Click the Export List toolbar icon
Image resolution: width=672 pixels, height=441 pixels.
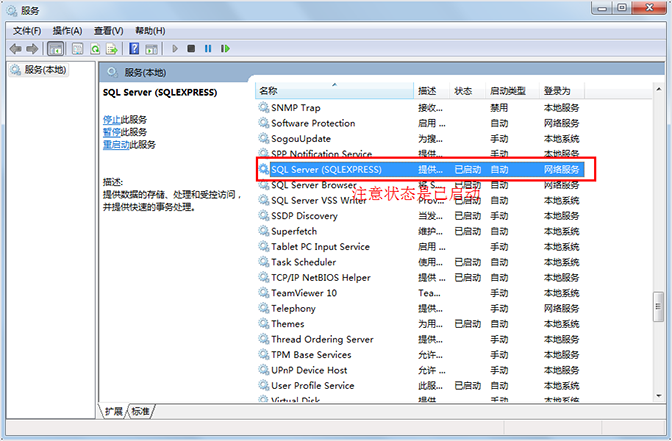113,48
